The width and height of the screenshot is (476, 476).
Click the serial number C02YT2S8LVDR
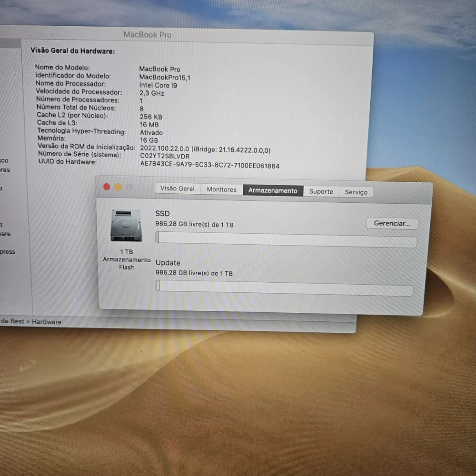pyautogui.click(x=165, y=156)
